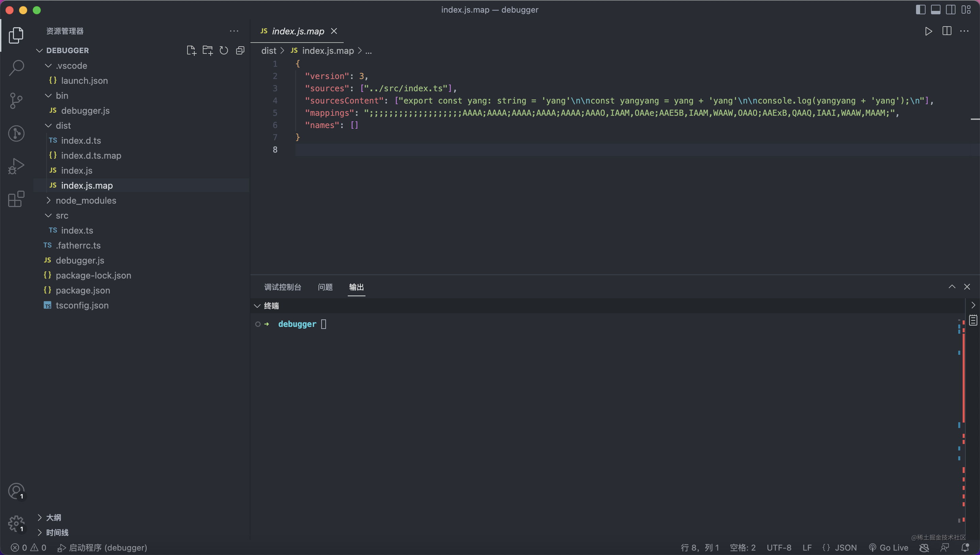
Task: Switch to the 调试控制台 tab
Action: click(x=283, y=287)
